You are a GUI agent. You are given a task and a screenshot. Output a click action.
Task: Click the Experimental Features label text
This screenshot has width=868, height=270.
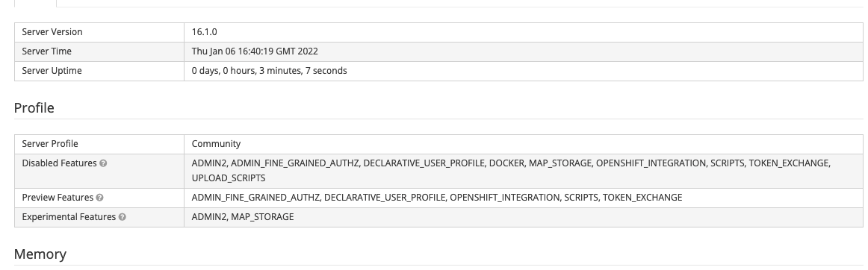click(x=69, y=217)
